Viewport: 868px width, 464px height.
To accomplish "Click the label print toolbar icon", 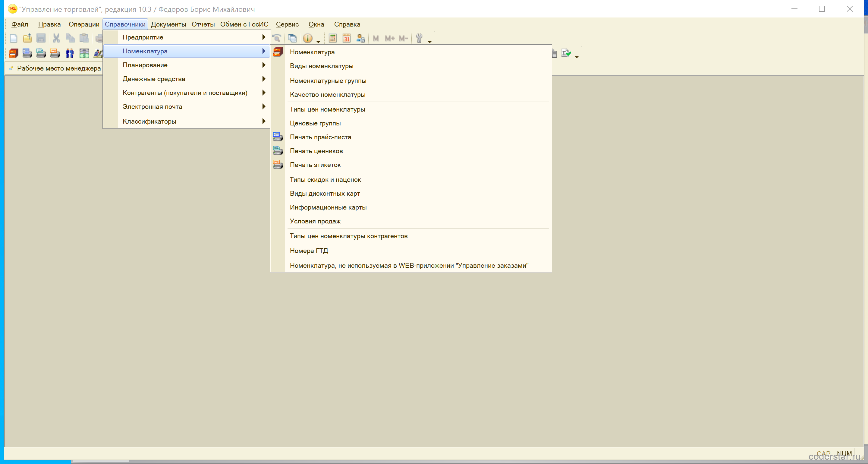I will click(x=55, y=53).
